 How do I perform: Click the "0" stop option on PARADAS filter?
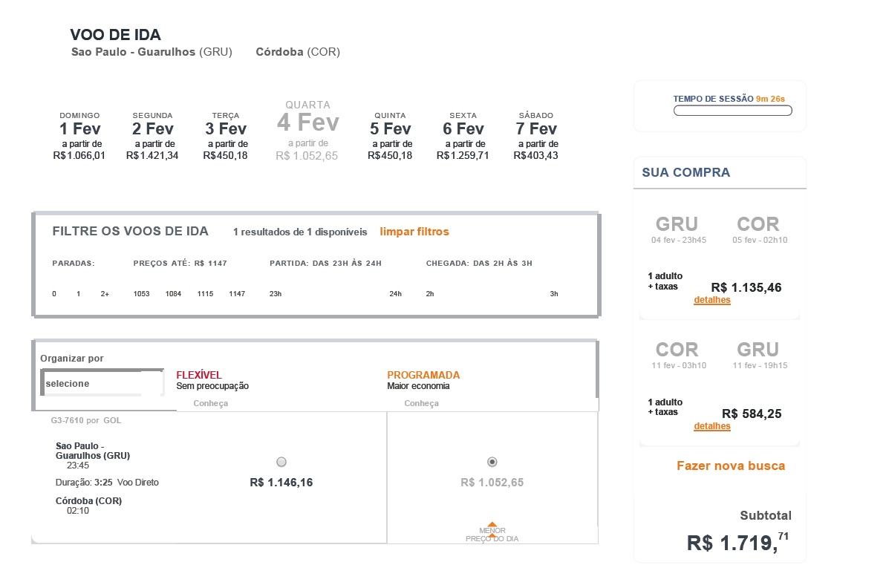[53, 293]
